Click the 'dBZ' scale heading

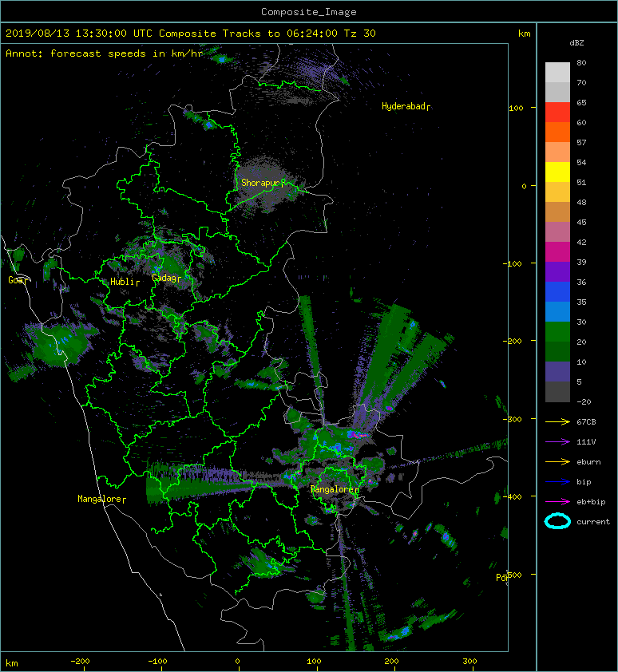coord(576,43)
